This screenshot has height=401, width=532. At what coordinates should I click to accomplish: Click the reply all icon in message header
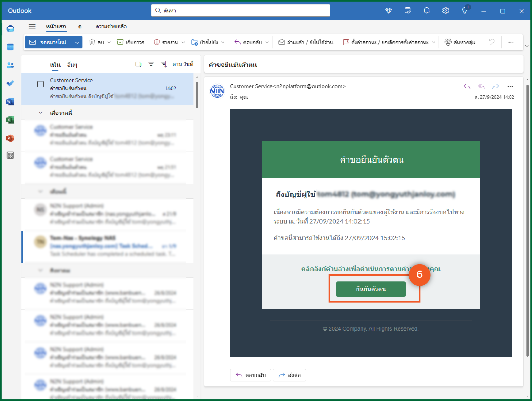tap(481, 86)
